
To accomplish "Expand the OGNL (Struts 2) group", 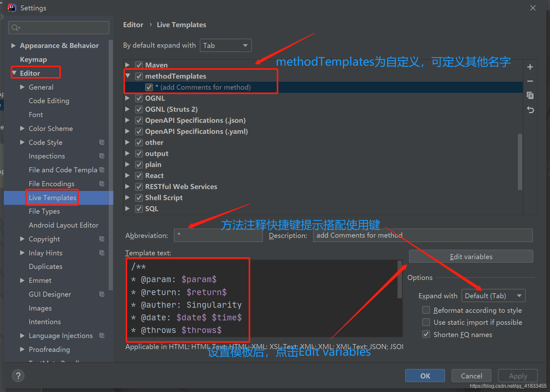I will [x=127, y=109].
